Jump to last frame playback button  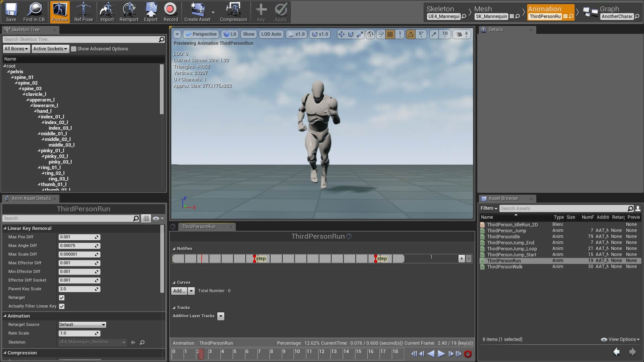459,354
